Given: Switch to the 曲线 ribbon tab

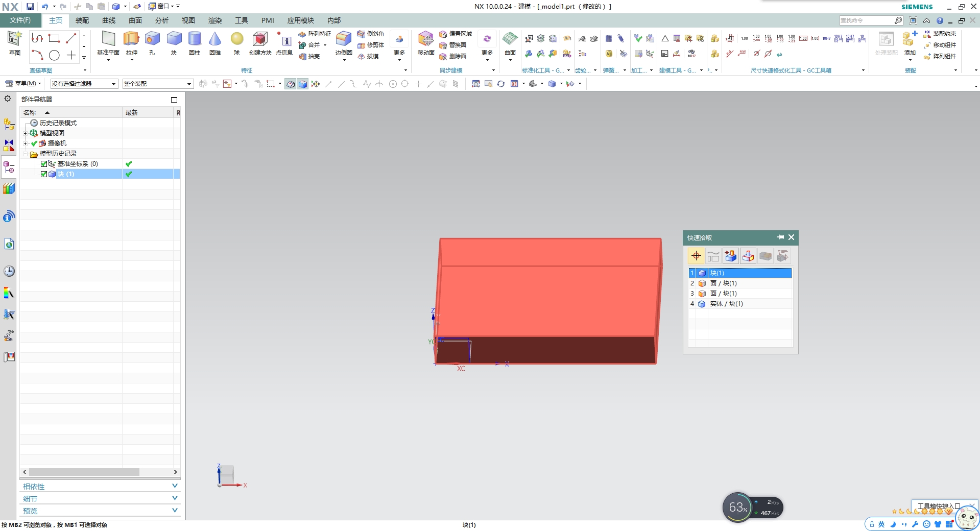Looking at the screenshot, I should (108, 20).
